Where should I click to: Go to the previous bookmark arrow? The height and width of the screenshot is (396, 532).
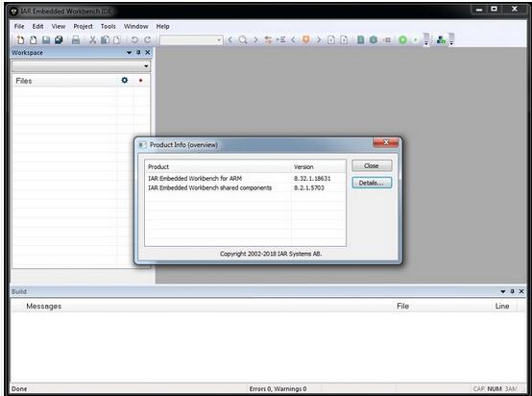(294, 40)
